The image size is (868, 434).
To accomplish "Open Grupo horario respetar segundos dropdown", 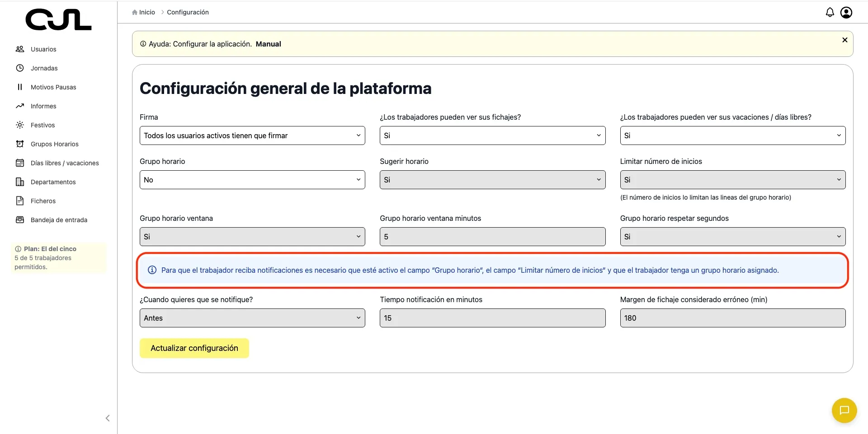I will coord(732,237).
